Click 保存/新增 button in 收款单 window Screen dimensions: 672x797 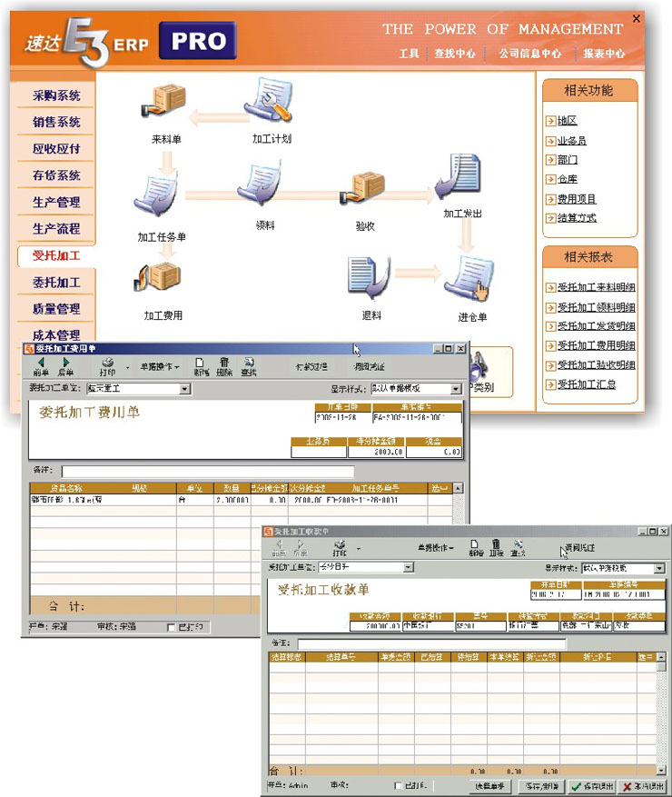tap(541, 786)
